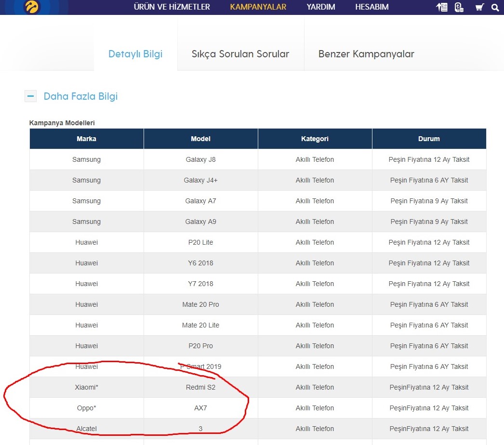Switch to the Benzer Kampanyalar tab
Screen dimensions: 504x445
tap(366, 53)
